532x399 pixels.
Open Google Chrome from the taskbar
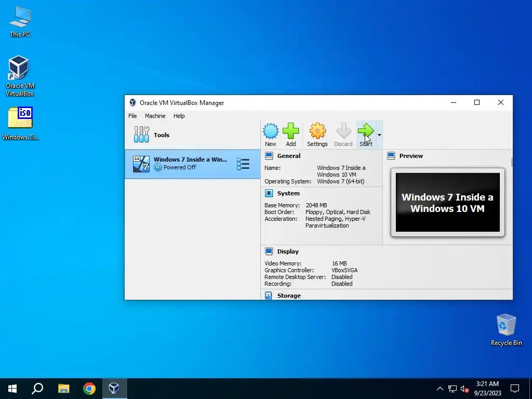point(89,389)
